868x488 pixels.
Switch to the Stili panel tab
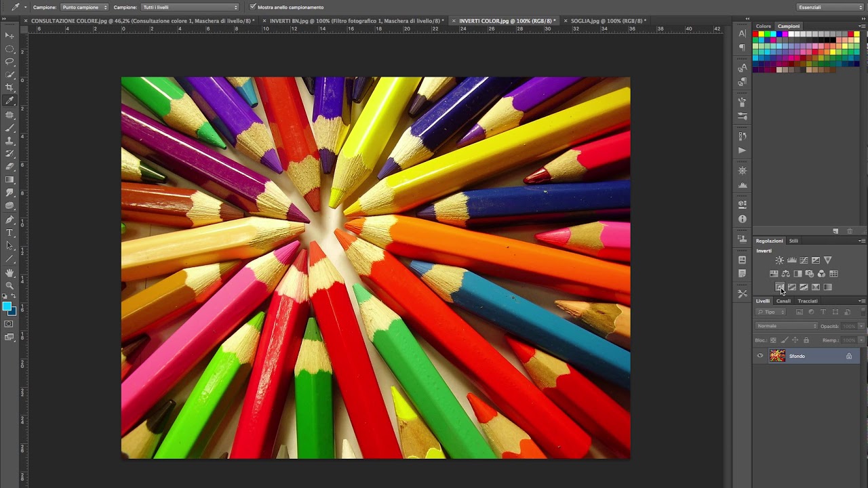pyautogui.click(x=793, y=241)
